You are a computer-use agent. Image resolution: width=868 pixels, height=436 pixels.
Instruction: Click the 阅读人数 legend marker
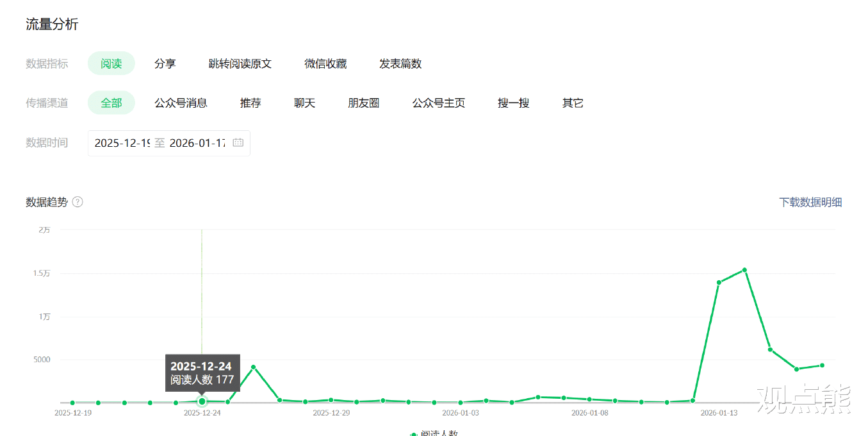tap(414, 434)
